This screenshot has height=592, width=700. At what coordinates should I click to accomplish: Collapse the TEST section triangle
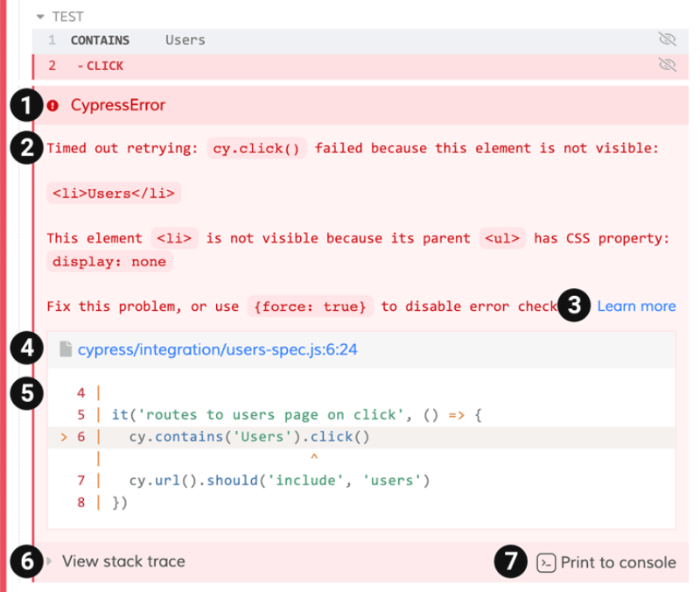[x=40, y=17]
